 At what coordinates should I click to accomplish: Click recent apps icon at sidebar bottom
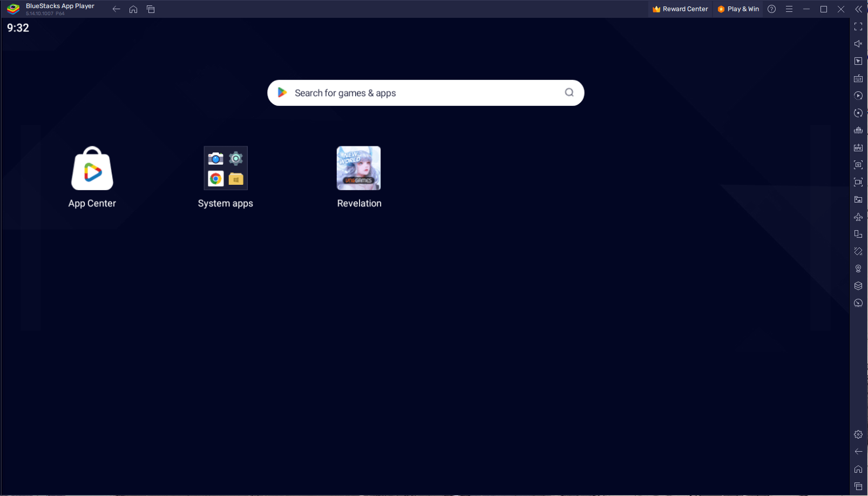858,486
